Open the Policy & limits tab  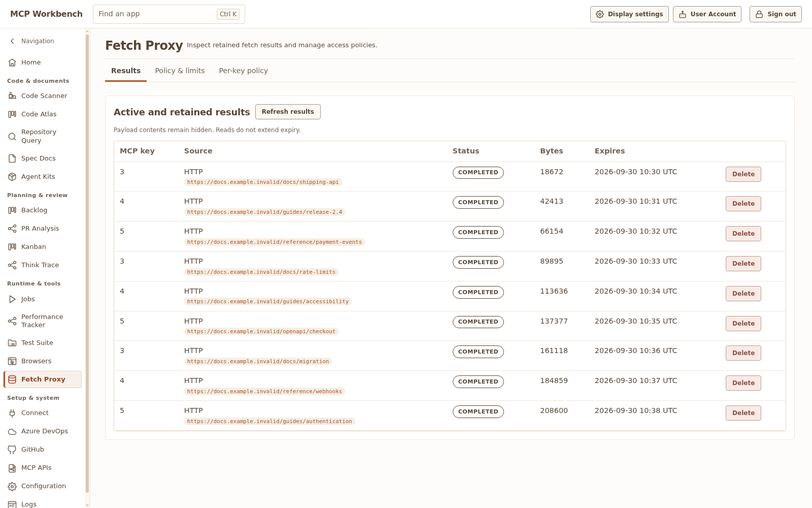pyautogui.click(x=180, y=71)
